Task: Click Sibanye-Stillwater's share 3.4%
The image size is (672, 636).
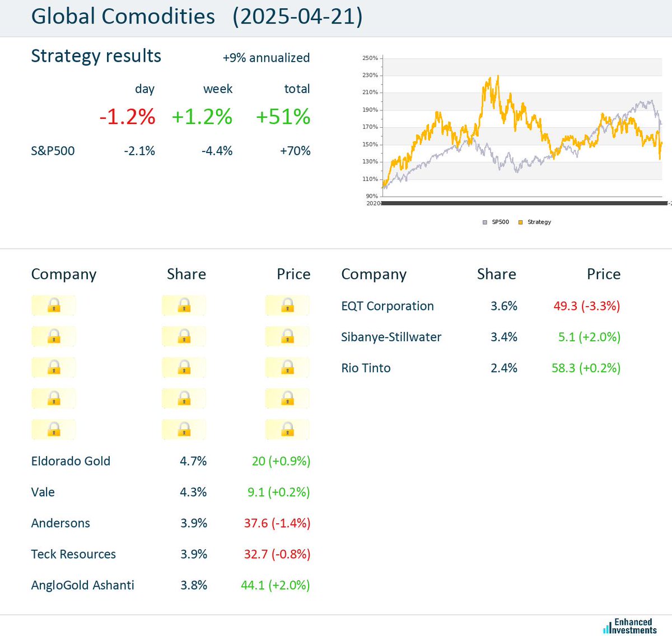Action: click(x=504, y=337)
